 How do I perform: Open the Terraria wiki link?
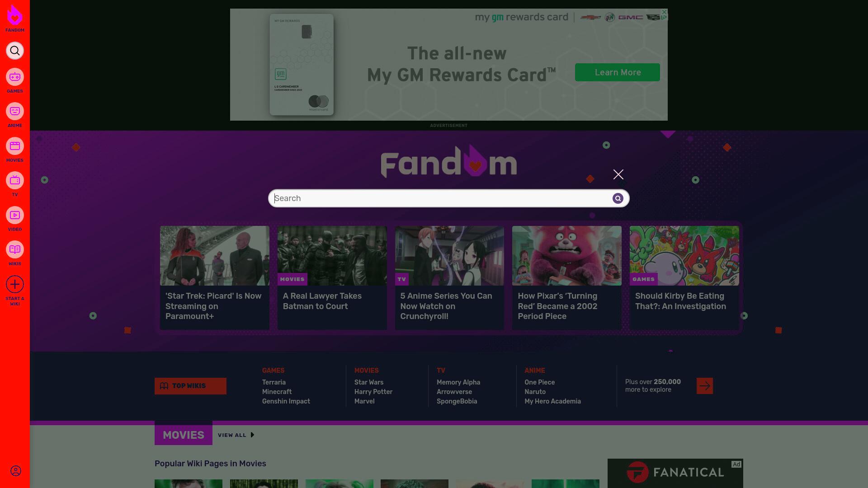tap(274, 382)
